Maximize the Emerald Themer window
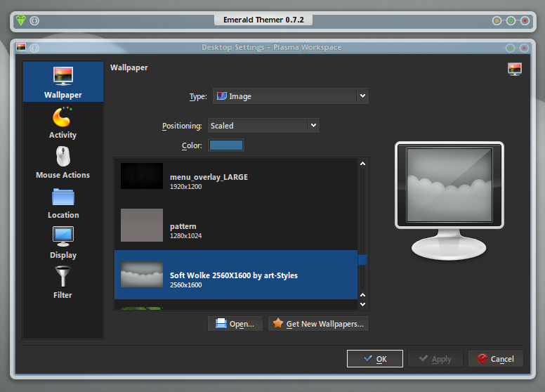 (x=511, y=21)
